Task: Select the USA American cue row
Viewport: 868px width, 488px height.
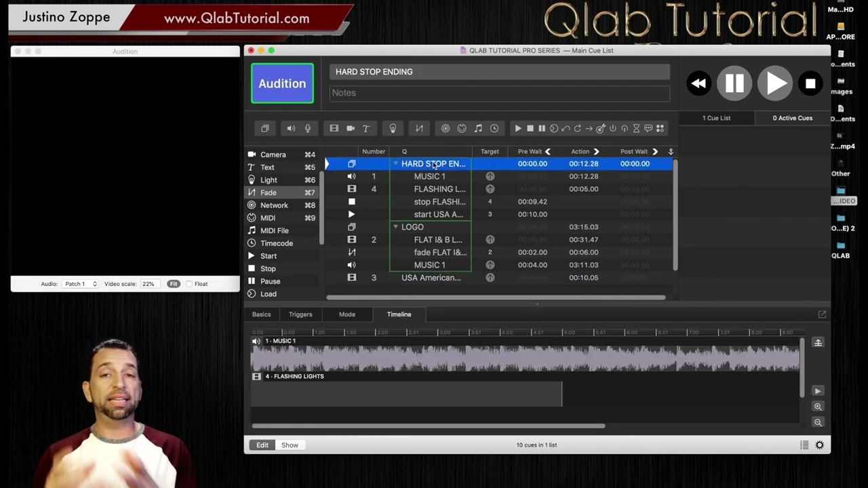Action: click(x=499, y=278)
